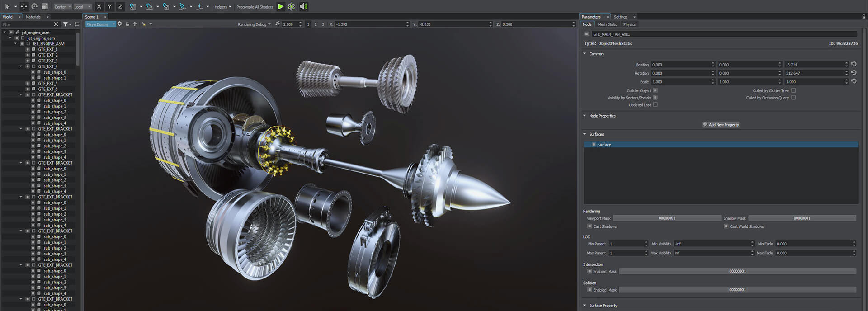The height and width of the screenshot is (311, 868).
Task: Enable the Updated Last checkbox
Action: (x=655, y=105)
